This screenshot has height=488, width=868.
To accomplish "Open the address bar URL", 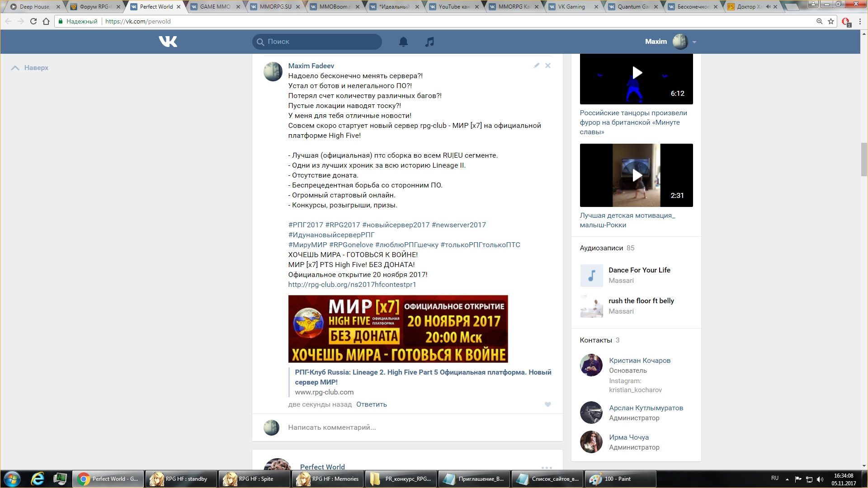I will pyautogui.click(x=138, y=21).
